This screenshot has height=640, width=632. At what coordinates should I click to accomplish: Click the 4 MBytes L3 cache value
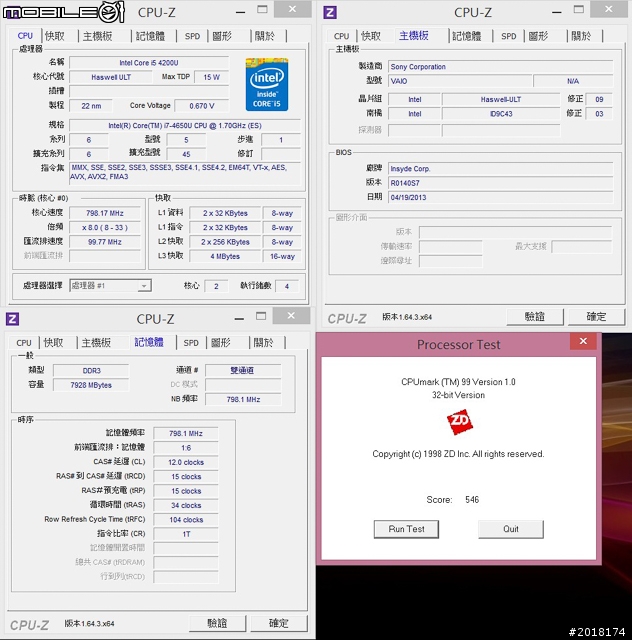click(225, 256)
